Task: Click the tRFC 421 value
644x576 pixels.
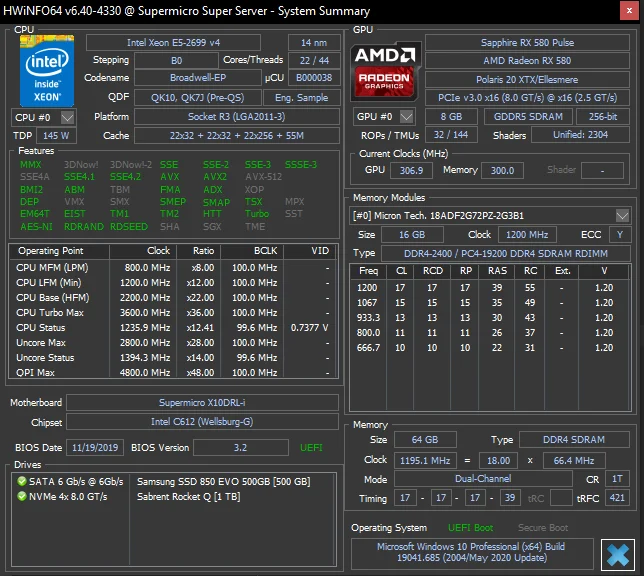Action: (x=617, y=498)
